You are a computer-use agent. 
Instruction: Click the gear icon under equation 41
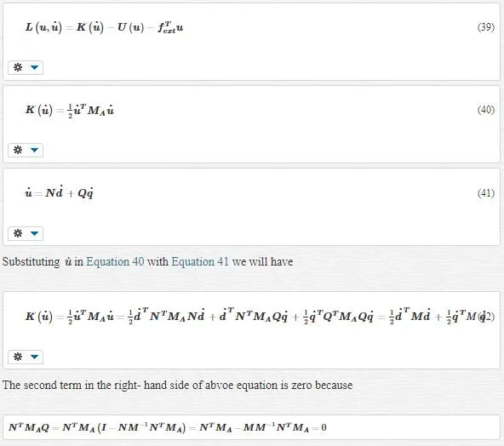point(18,233)
